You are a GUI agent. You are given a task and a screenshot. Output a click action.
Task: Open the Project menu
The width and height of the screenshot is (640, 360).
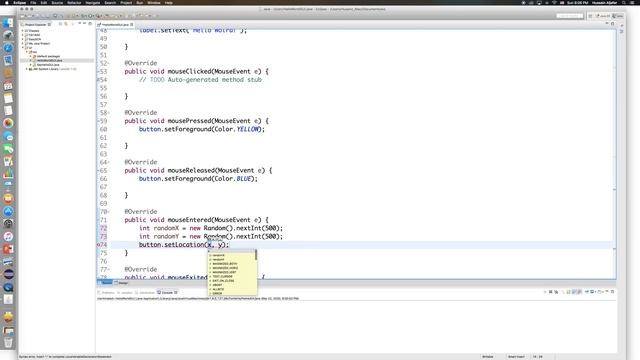click(126, 2)
